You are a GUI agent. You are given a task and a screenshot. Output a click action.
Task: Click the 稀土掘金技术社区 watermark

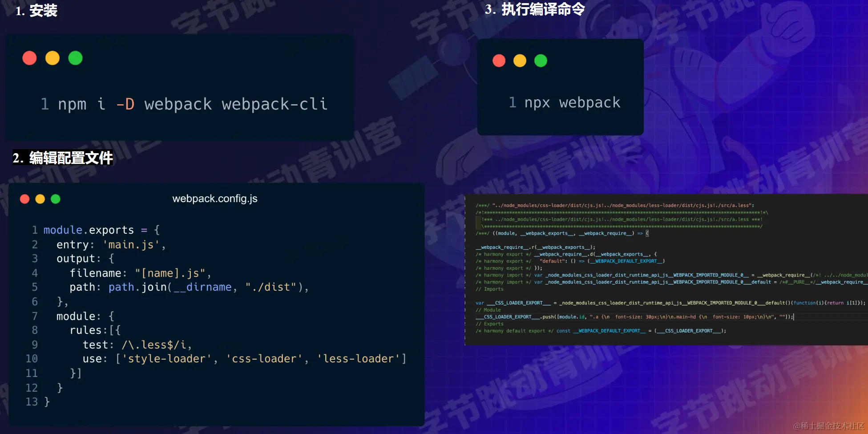pyautogui.click(x=829, y=426)
